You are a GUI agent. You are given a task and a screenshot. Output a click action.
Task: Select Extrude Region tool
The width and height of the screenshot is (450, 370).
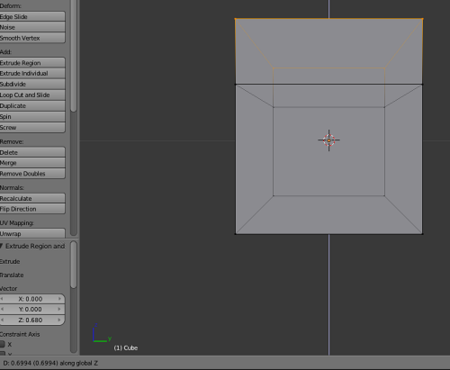pyautogui.click(x=32, y=63)
